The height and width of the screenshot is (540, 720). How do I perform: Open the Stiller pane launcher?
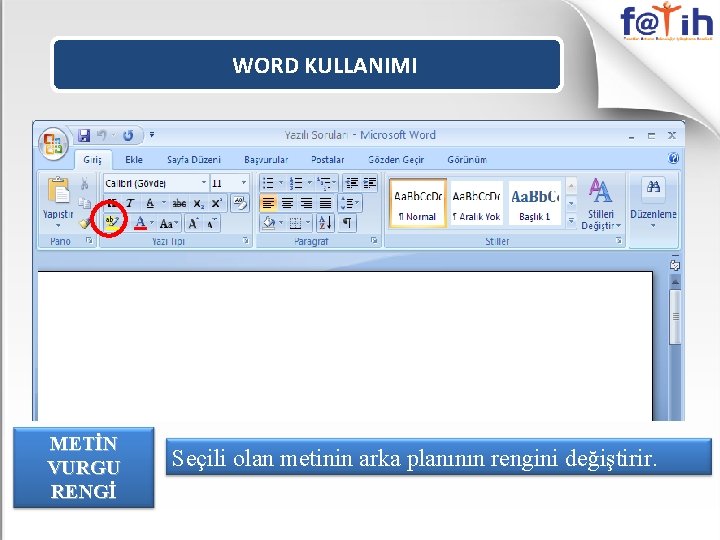(619, 241)
